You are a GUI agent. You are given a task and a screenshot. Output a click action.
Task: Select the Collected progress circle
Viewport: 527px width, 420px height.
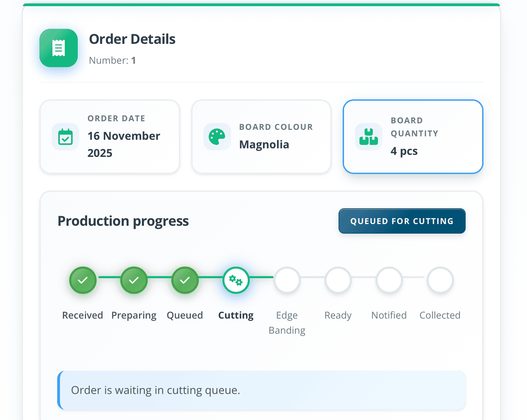point(440,280)
